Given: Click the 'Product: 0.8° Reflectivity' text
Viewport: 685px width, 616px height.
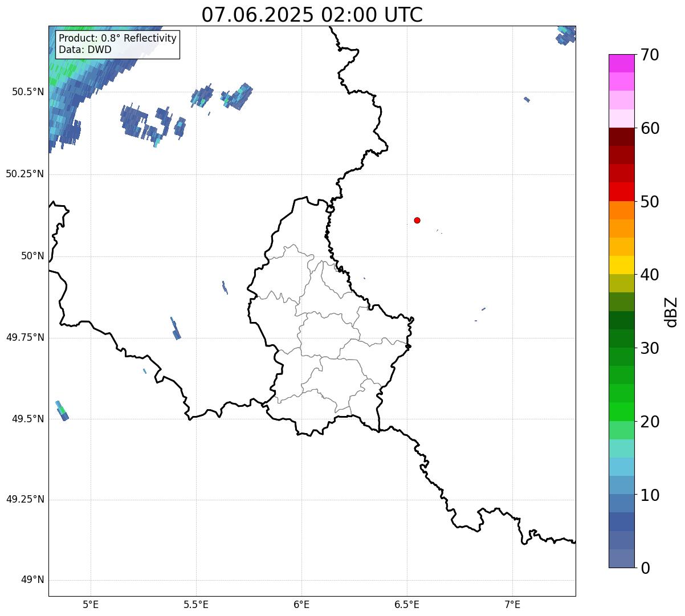Looking at the screenshot, I should click(x=118, y=38).
